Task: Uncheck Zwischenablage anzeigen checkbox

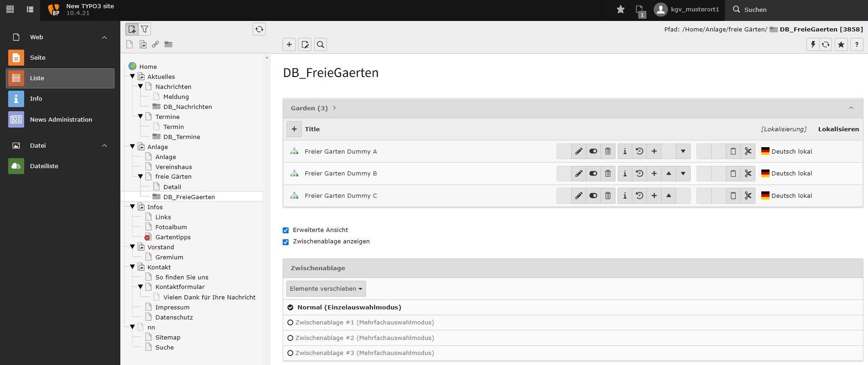Action: [x=286, y=242]
